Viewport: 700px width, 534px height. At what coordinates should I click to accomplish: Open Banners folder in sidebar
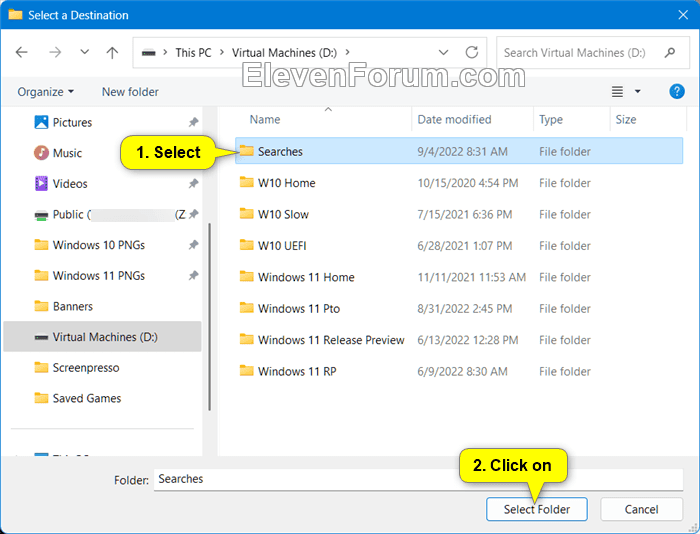pos(73,306)
